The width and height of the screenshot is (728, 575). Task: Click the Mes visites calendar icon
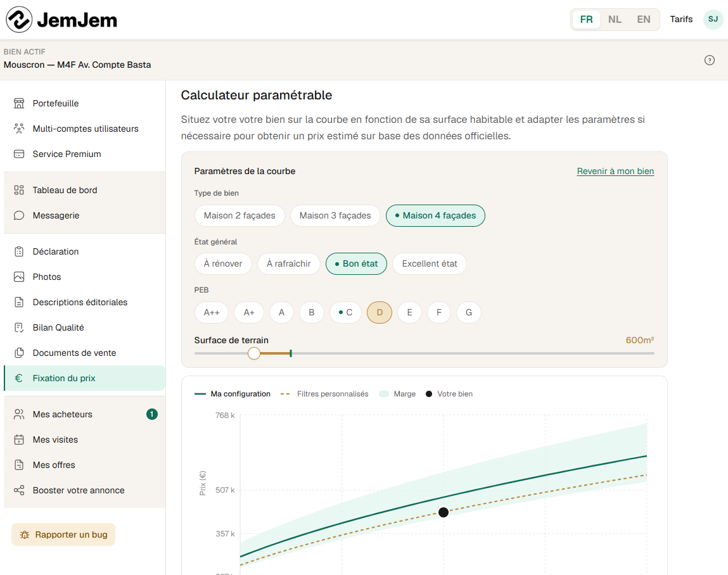coord(19,439)
